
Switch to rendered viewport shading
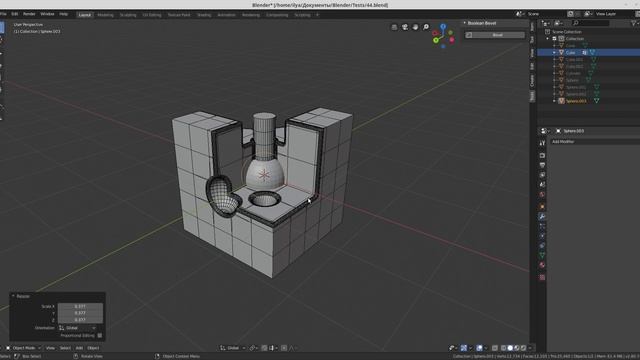point(523,348)
